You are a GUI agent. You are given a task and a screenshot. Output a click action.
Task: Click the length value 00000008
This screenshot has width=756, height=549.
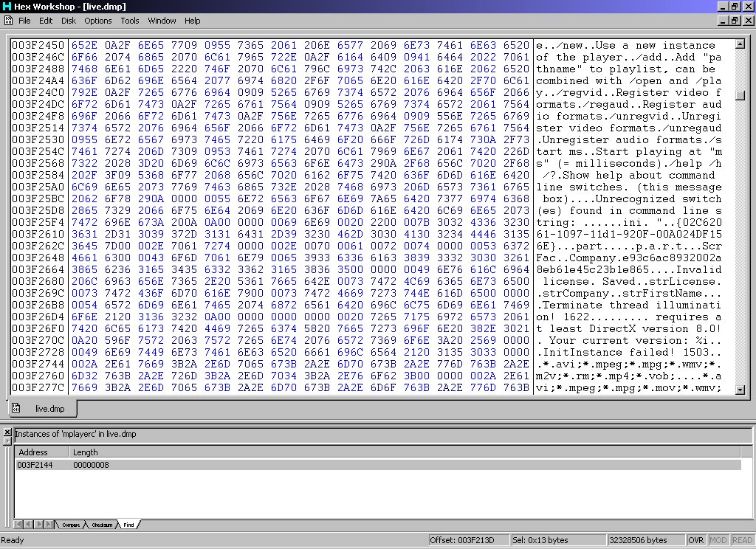click(91, 465)
